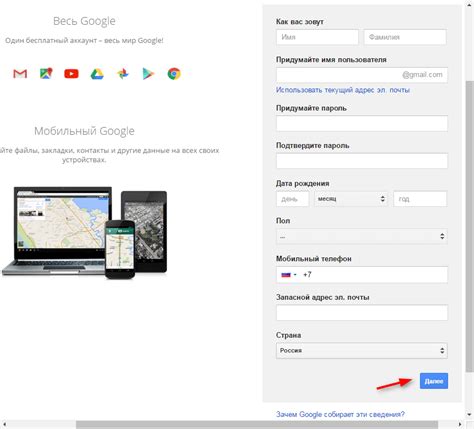Click the scroll right arrow
The width and height of the screenshot is (474, 429).
coord(460,424)
